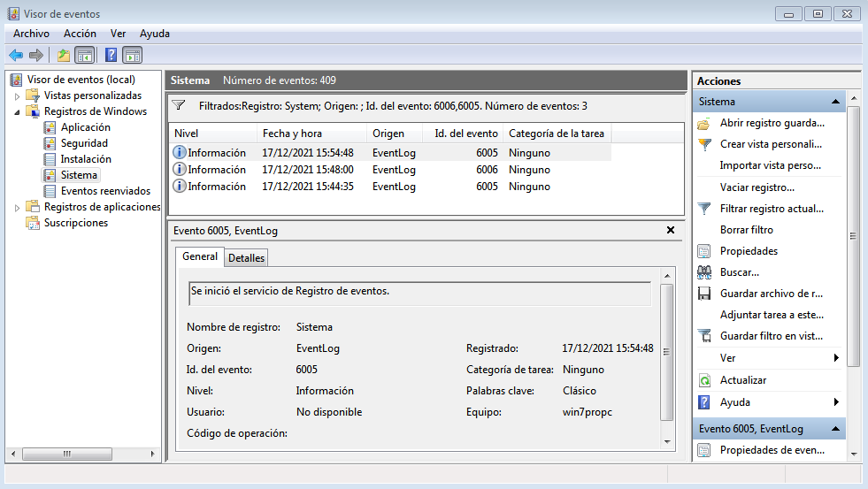Switch to the Detalles tab
The image size is (868, 489).
[246, 258]
